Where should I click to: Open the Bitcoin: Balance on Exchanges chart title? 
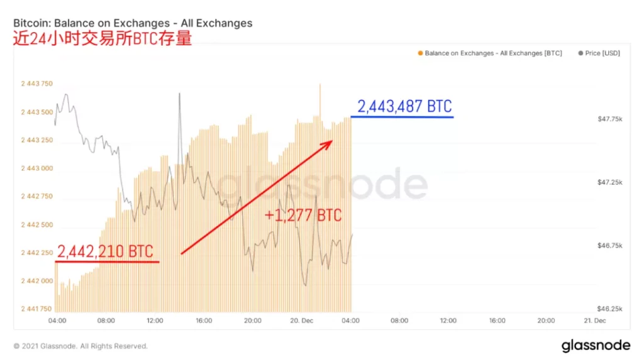133,23
